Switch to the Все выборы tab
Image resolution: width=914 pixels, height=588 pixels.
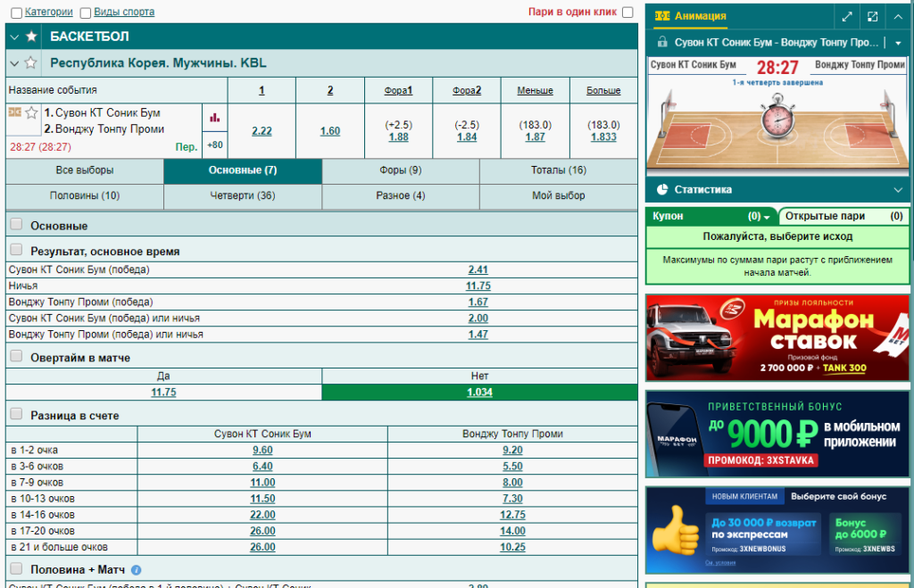point(85,170)
